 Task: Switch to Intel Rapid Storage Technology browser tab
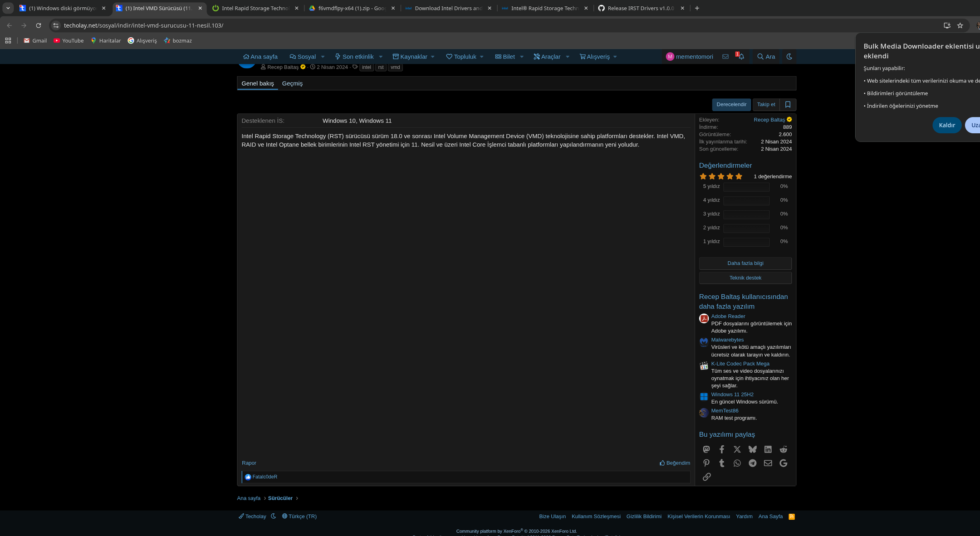(255, 8)
